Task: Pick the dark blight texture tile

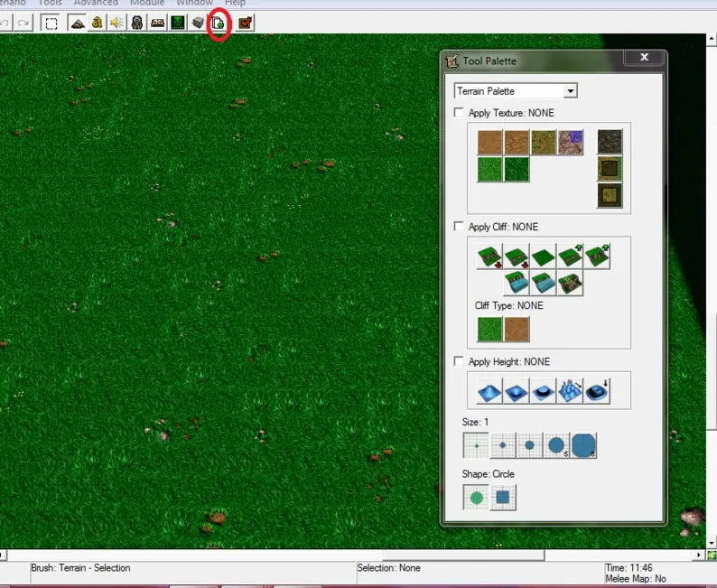Action: [x=610, y=141]
